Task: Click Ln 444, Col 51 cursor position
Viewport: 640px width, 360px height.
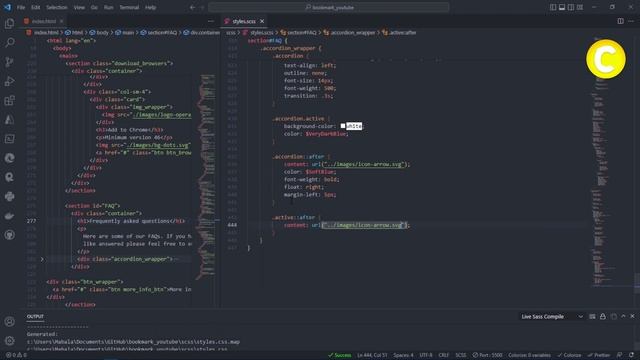Action: pyautogui.click(x=372, y=355)
